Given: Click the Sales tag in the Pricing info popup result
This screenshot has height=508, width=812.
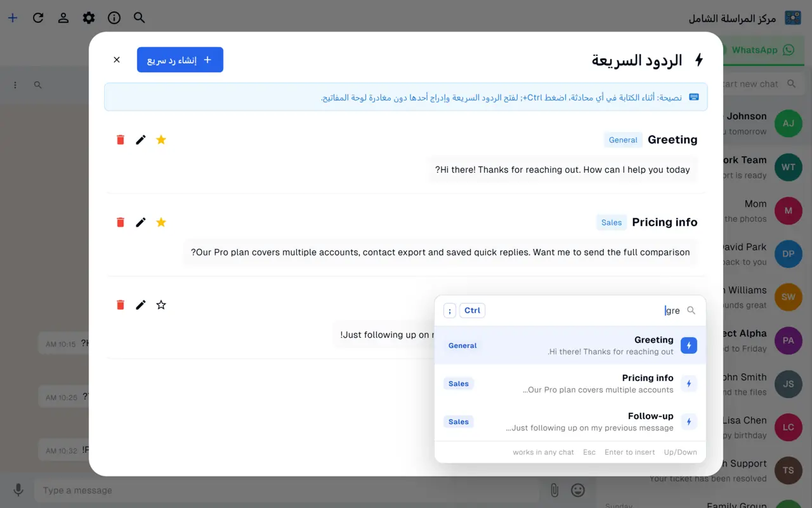Looking at the screenshot, I should pos(459,384).
